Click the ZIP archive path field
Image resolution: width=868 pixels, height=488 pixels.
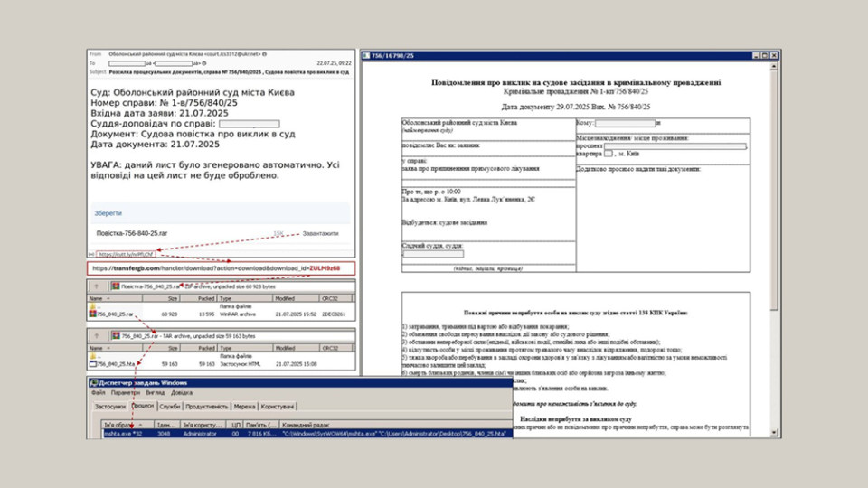(232, 286)
